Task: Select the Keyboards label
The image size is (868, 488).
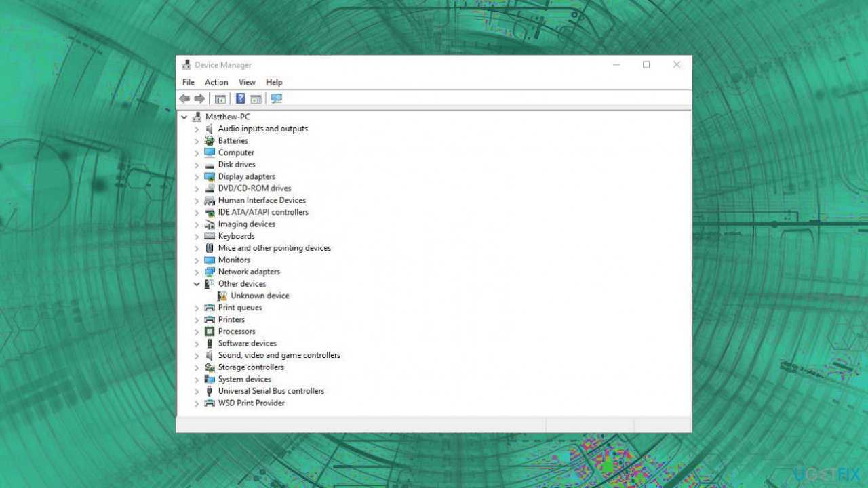Action: point(236,236)
